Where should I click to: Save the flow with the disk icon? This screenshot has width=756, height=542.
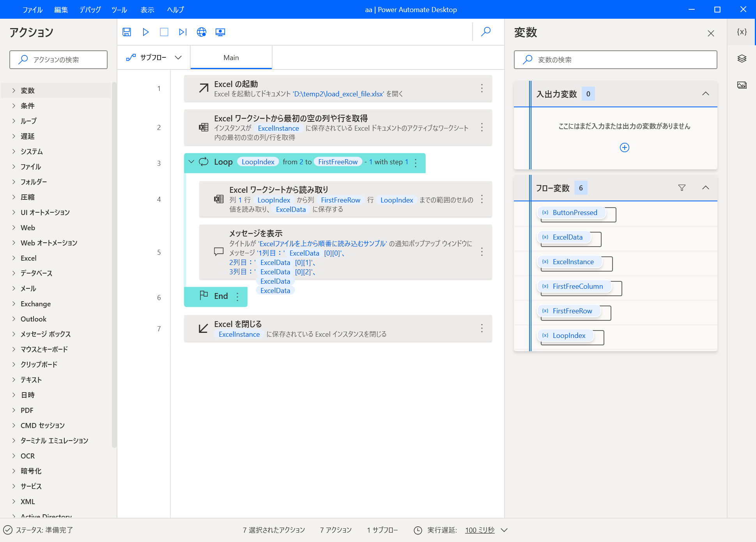click(x=127, y=32)
